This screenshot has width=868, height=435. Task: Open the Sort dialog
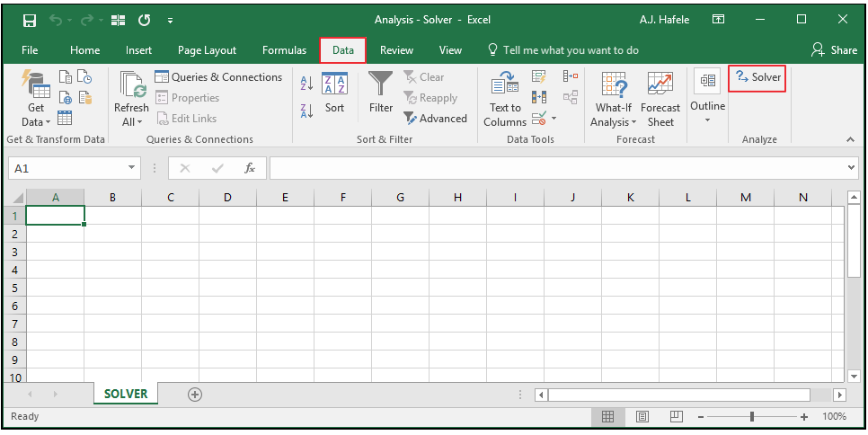(x=334, y=93)
